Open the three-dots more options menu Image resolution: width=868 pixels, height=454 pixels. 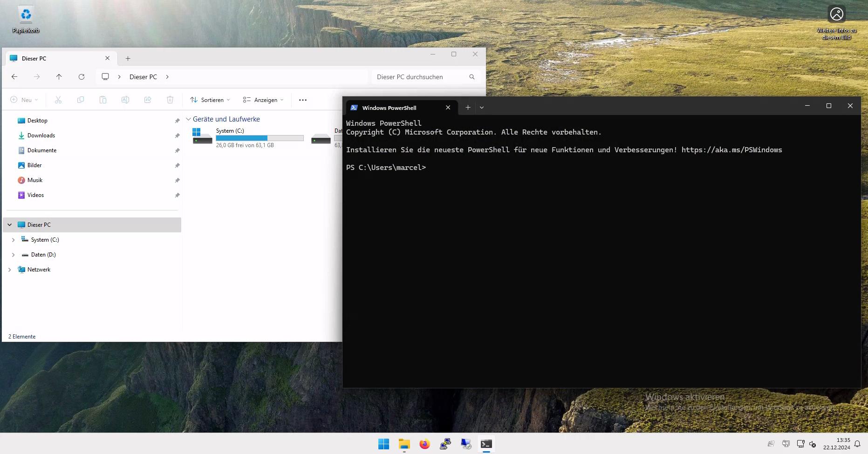tap(303, 100)
